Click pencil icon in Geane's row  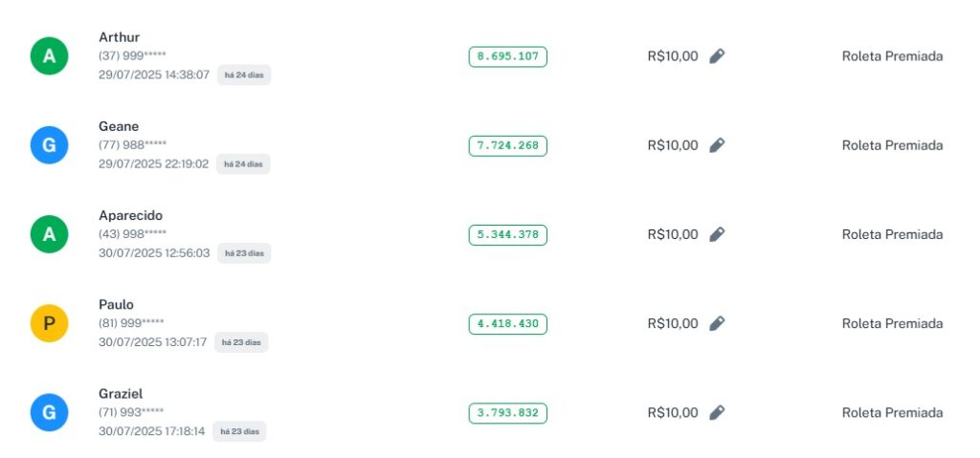click(717, 145)
